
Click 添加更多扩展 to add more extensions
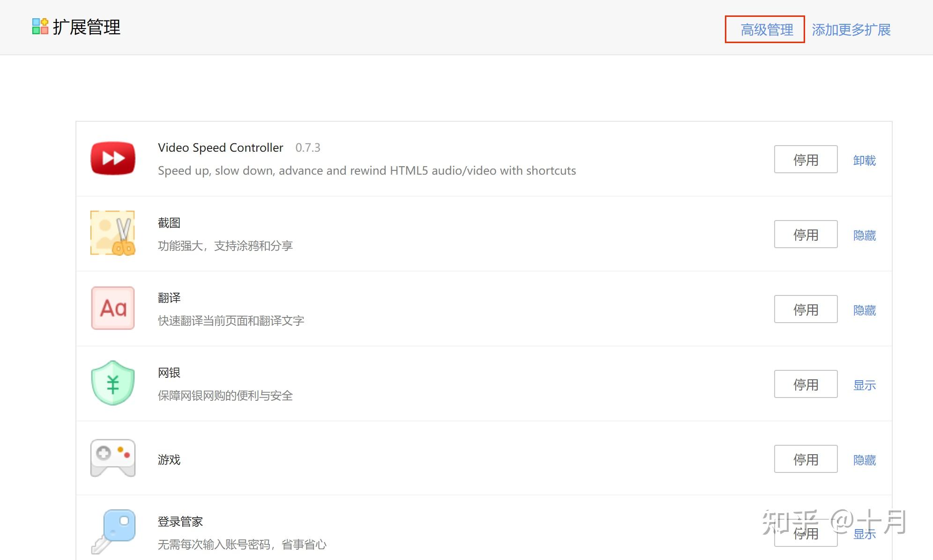(851, 29)
